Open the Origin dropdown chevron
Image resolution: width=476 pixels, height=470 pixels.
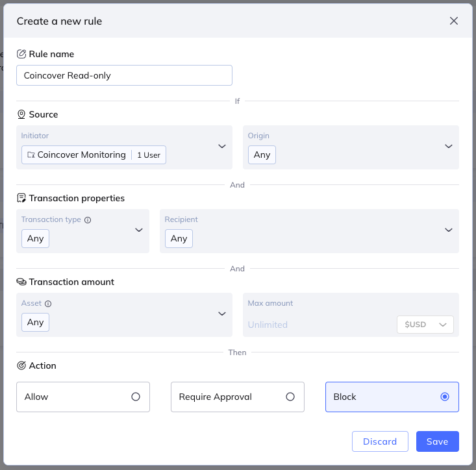[448, 147]
